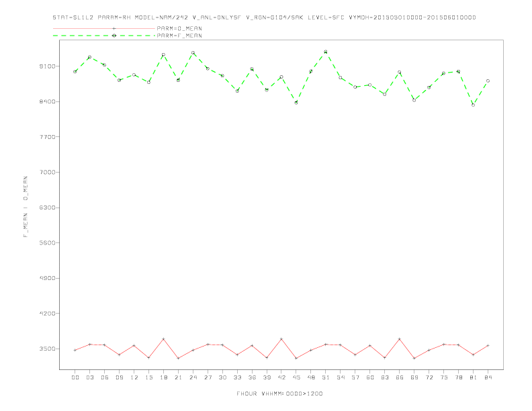Click the y-axis tick label 6300
This screenshot has width=532, height=411.
coord(47,208)
